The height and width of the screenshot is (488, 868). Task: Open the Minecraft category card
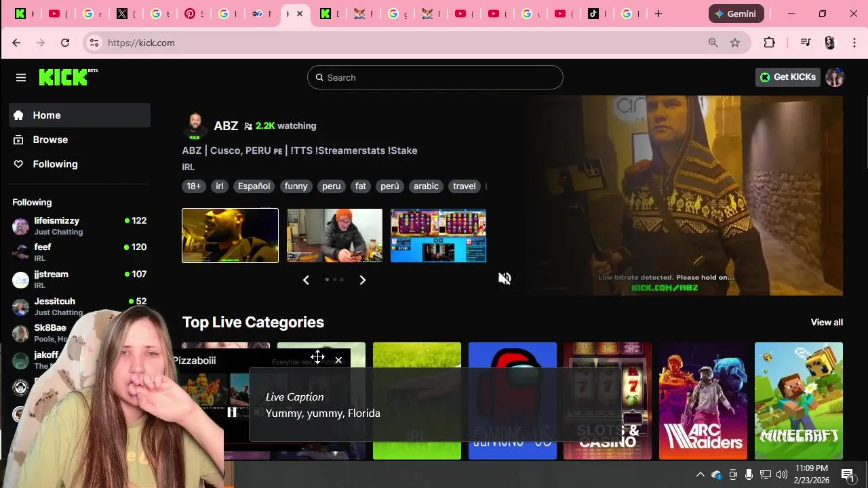point(799,401)
